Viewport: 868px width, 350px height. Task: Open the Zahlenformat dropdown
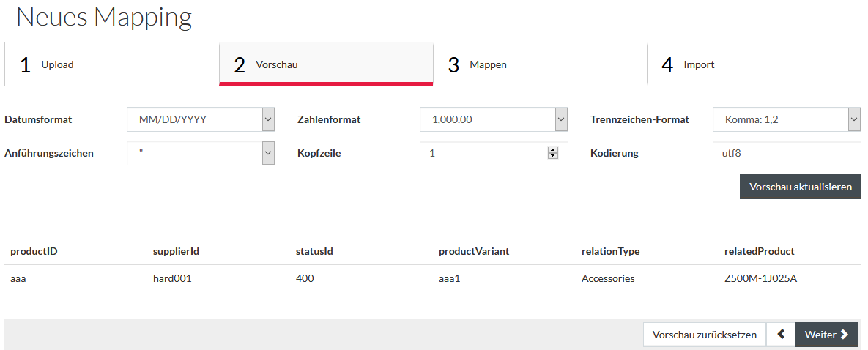[x=494, y=119]
